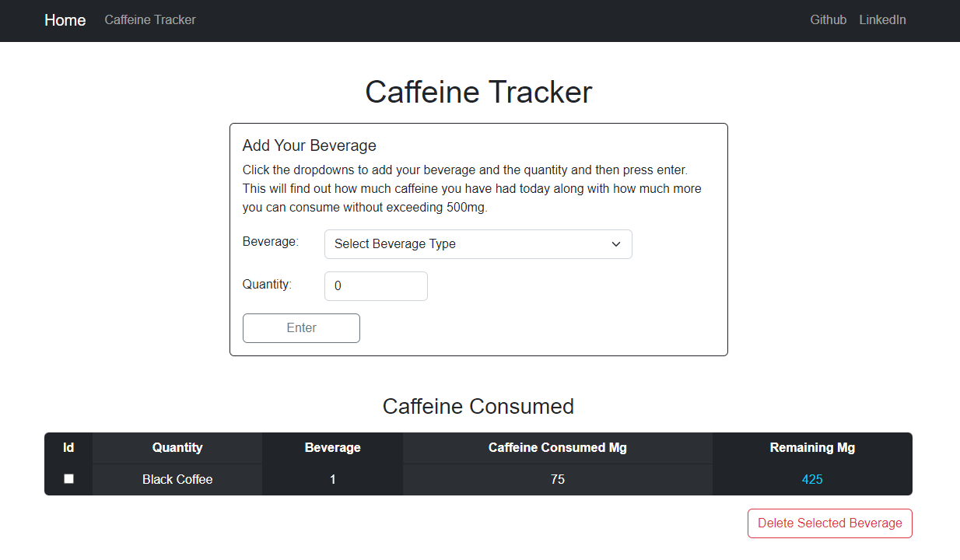Click Delete Selected Beverage
The width and height of the screenshot is (960, 560).
tap(829, 523)
